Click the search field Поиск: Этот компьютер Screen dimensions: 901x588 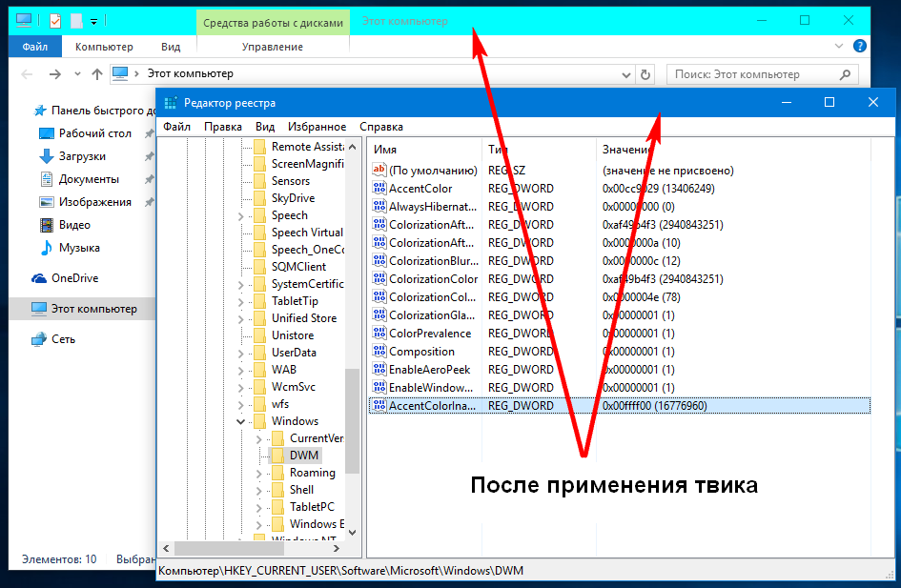point(753,74)
